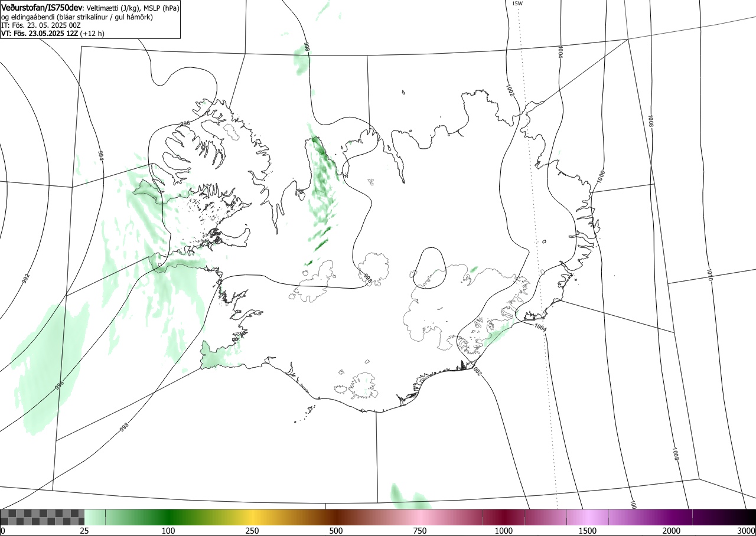
Task: Click the 'og eldingaábendi' legend description line
Action: tap(77, 17)
